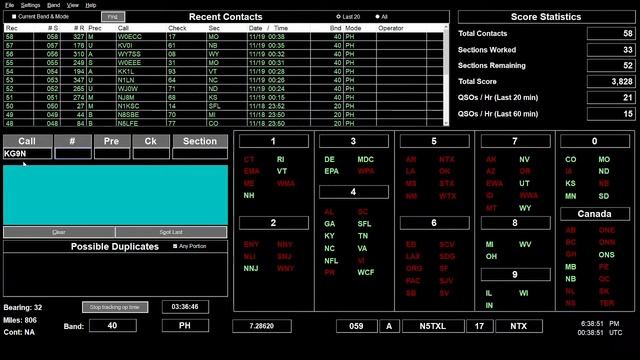The height and width of the screenshot is (360, 640).
Task: Click the Find button in Recent Contacts
Action: [113, 17]
